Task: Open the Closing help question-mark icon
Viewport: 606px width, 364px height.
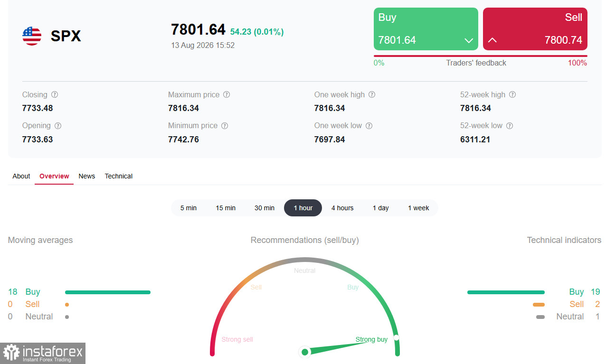Action: (x=55, y=94)
